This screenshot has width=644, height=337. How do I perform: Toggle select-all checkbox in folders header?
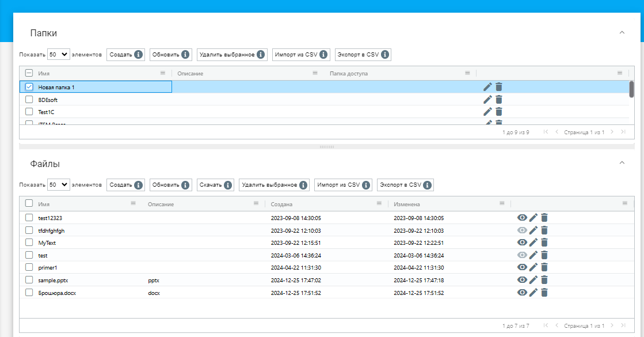[x=29, y=73]
